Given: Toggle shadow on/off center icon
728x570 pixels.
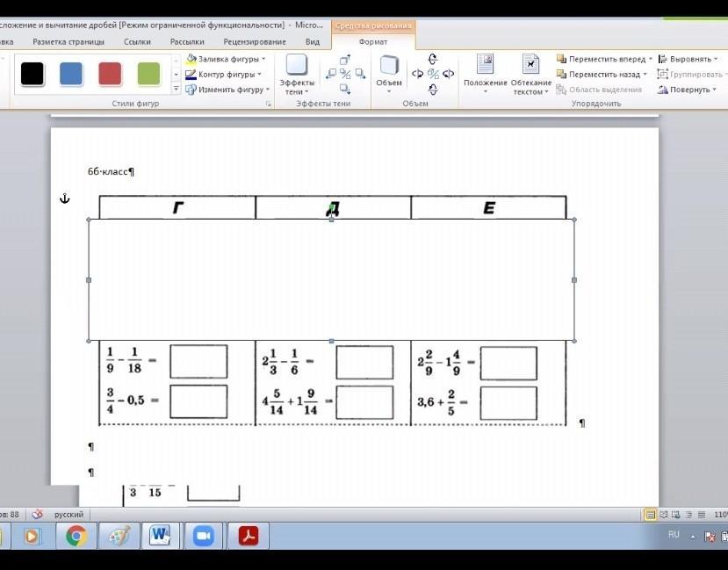Looking at the screenshot, I should pos(345,74).
